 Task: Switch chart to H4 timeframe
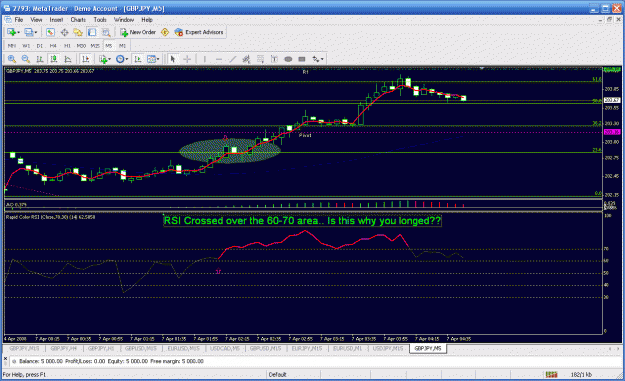coord(53,46)
